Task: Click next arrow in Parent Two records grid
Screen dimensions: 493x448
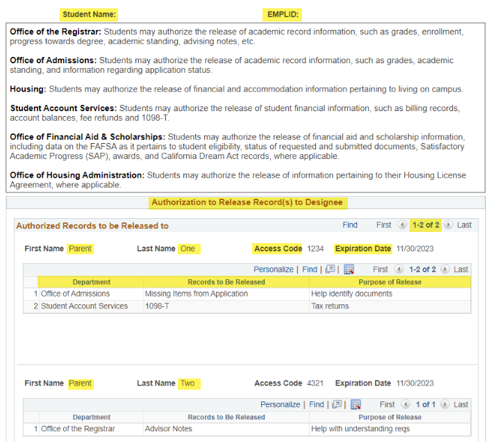Action: tap(445, 404)
